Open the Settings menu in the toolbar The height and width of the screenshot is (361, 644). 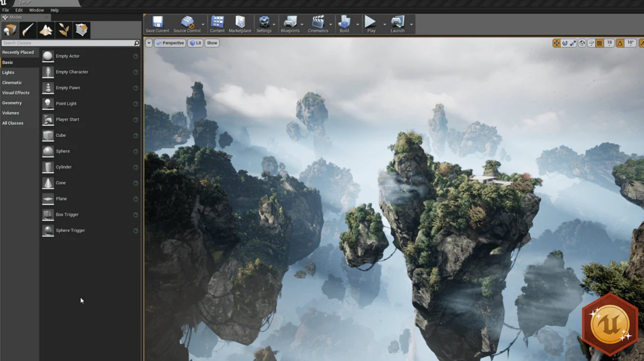pos(265,23)
